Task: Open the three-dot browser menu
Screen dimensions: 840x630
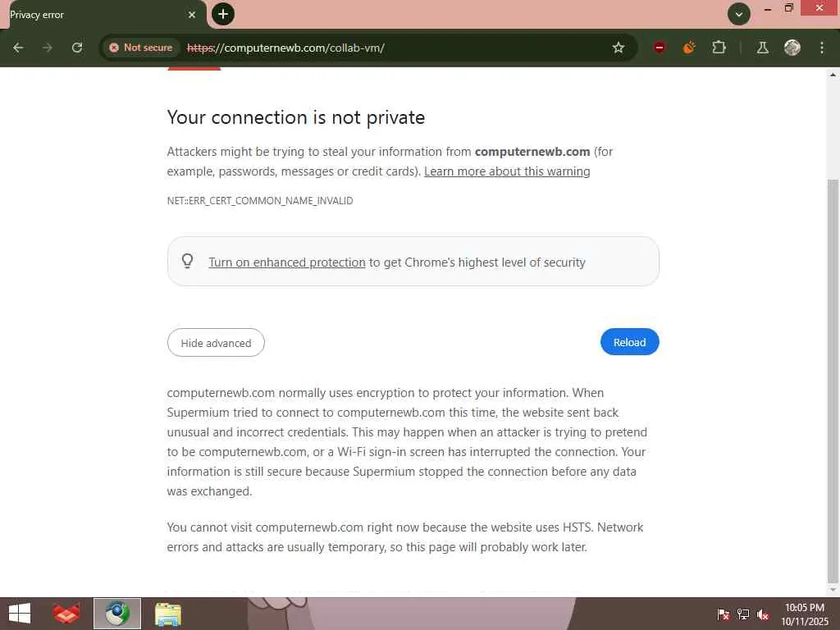Action: (822, 48)
